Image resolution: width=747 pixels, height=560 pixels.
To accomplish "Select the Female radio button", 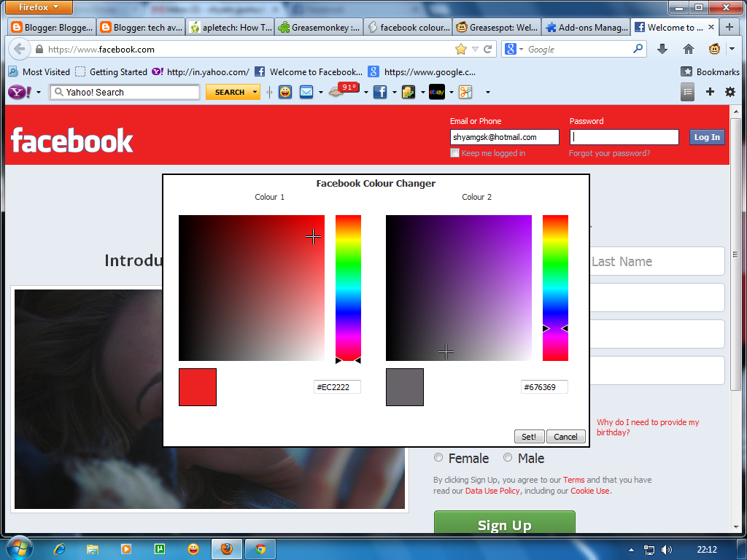I will (438, 458).
